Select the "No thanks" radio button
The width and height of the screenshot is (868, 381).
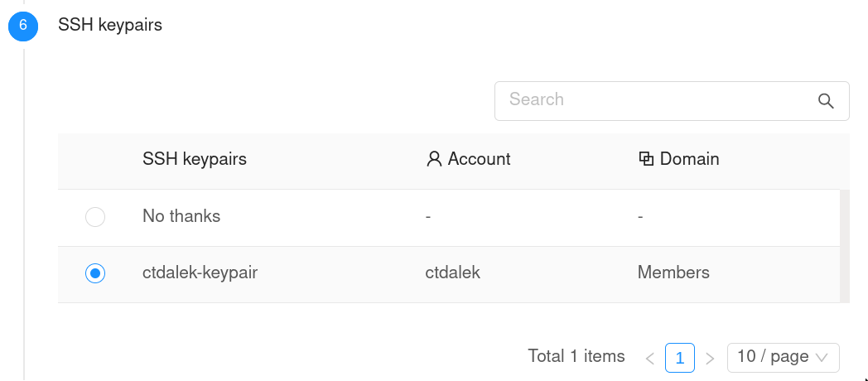[x=95, y=217]
